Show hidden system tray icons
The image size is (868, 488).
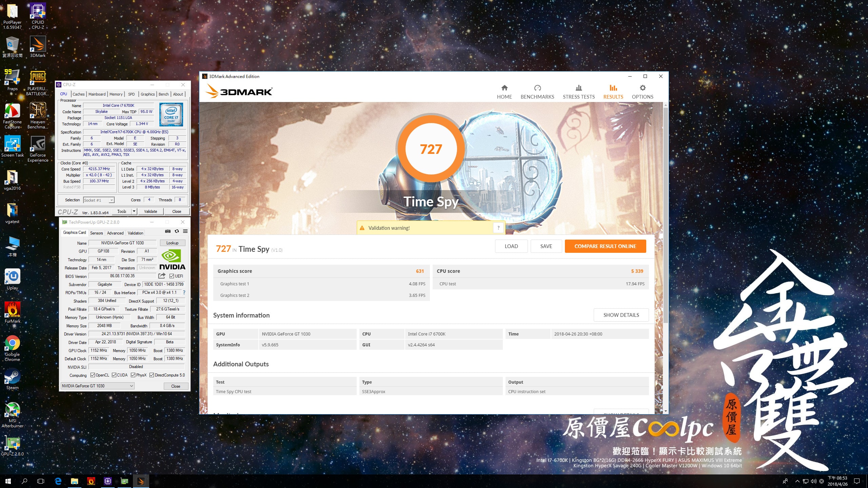tap(797, 481)
